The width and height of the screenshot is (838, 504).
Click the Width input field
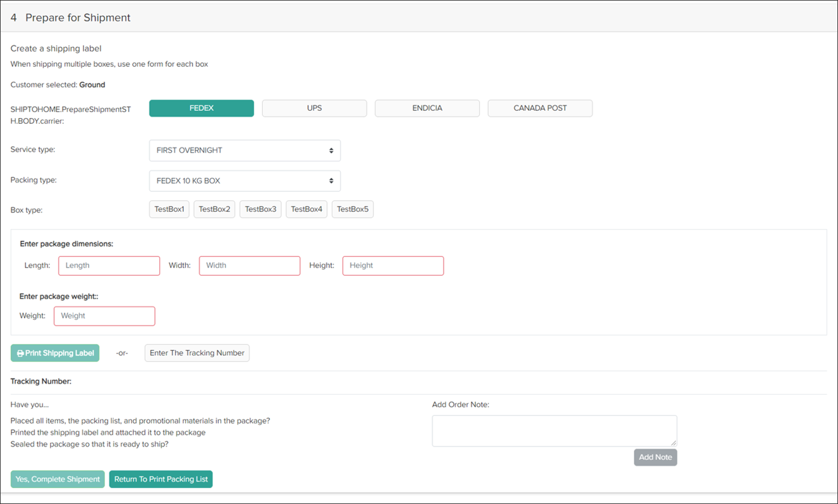coord(249,266)
